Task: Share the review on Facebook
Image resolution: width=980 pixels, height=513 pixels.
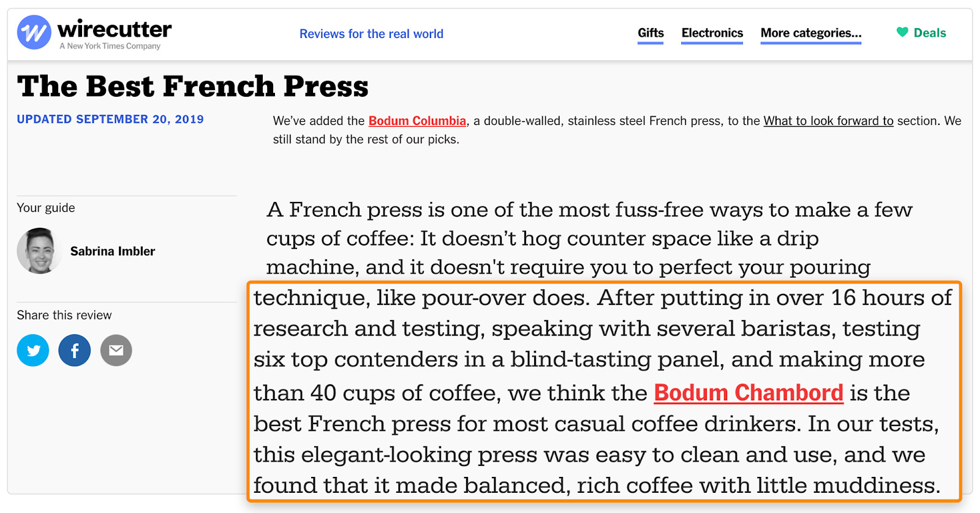Action: 75,350
